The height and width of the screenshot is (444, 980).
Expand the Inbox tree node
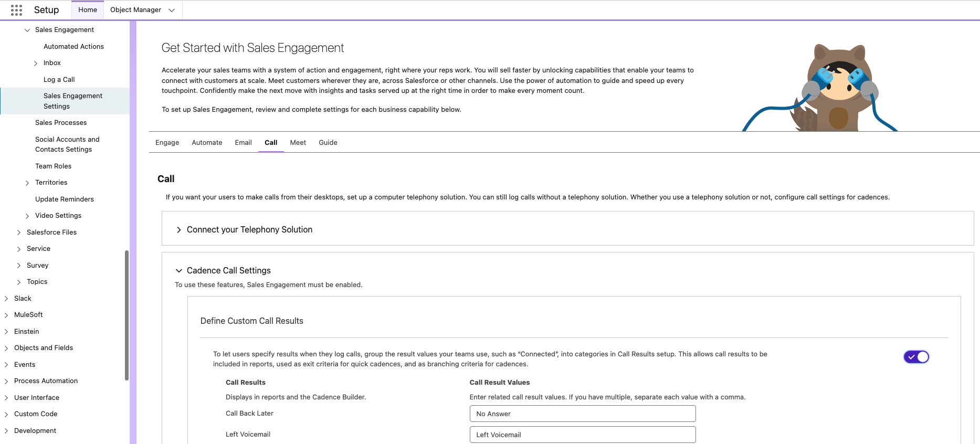click(x=36, y=63)
